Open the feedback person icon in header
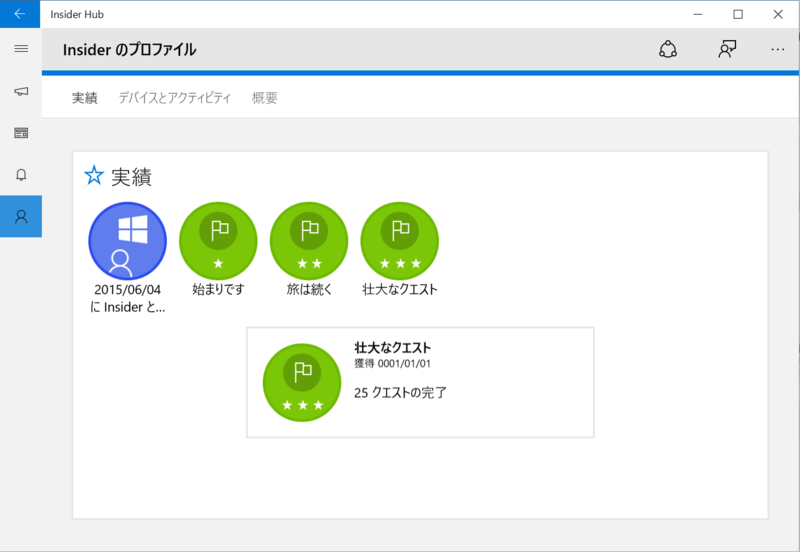Screen dimensions: 800x552 (x=727, y=49)
